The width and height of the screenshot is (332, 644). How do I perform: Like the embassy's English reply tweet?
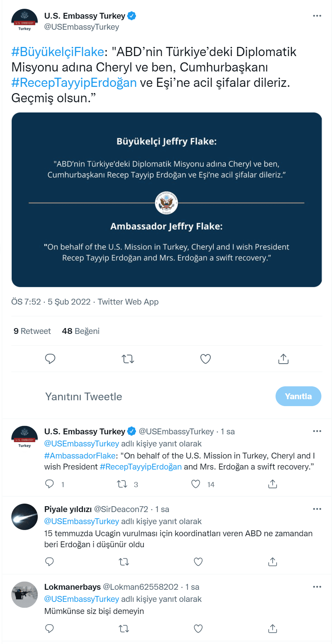196,484
